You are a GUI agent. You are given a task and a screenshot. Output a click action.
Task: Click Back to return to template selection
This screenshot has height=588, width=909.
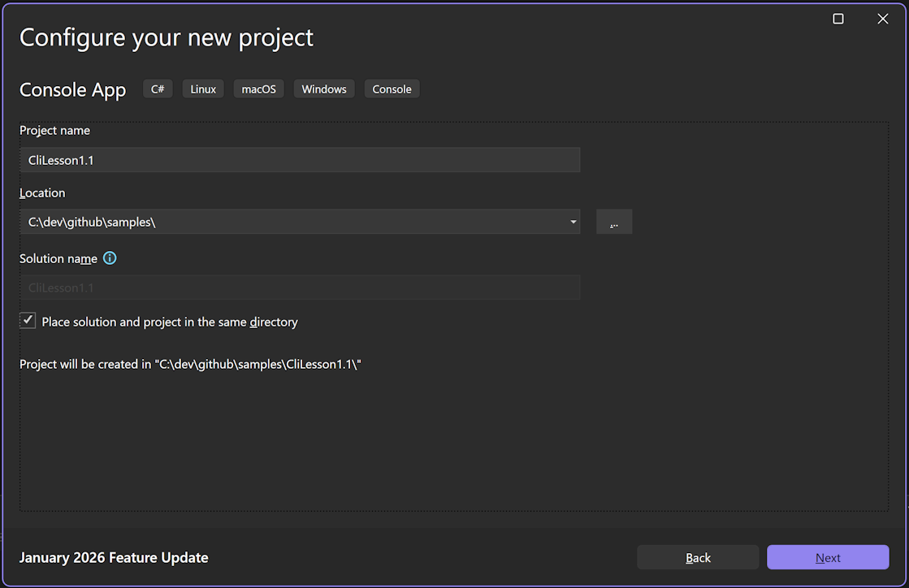pos(698,557)
